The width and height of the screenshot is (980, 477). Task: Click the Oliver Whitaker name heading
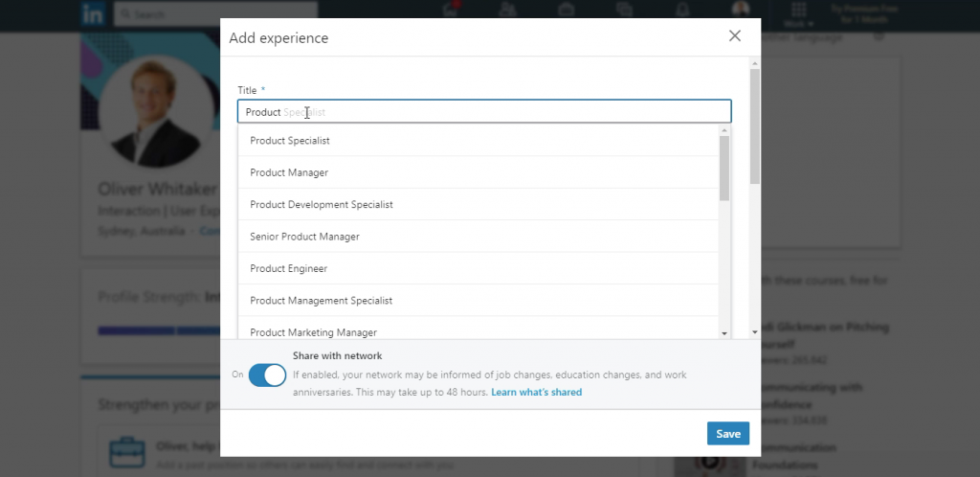[158, 189]
